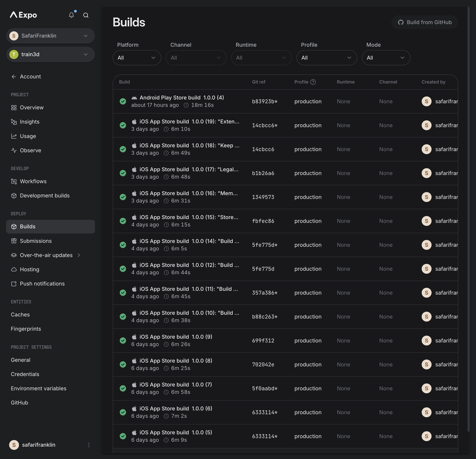Image resolution: width=476 pixels, height=459 pixels.
Task: Open the SafariFranklin account switcher
Action: click(51, 36)
